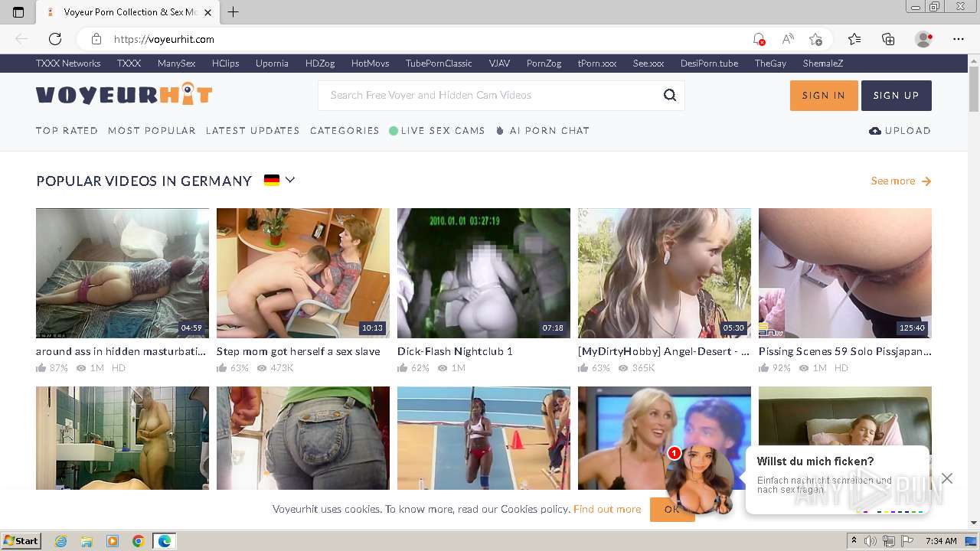Open the TOP RATED menu item

click(x=67, y=131)
